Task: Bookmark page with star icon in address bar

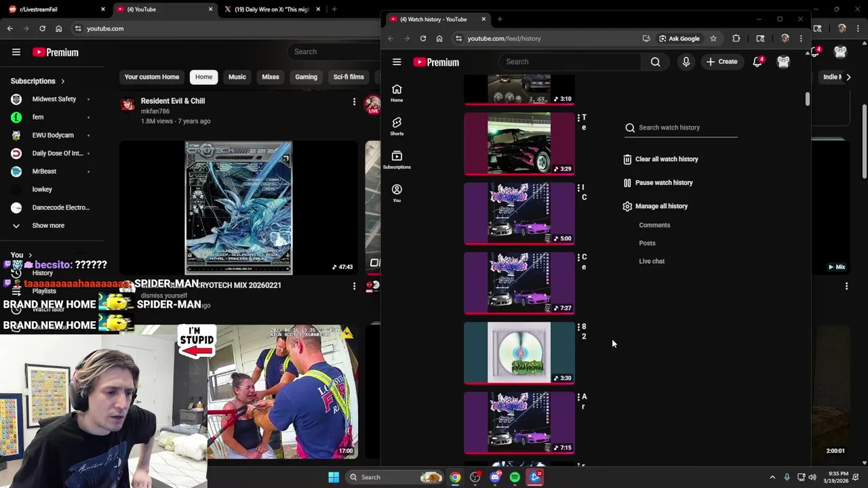Action: tap(713, 39)
